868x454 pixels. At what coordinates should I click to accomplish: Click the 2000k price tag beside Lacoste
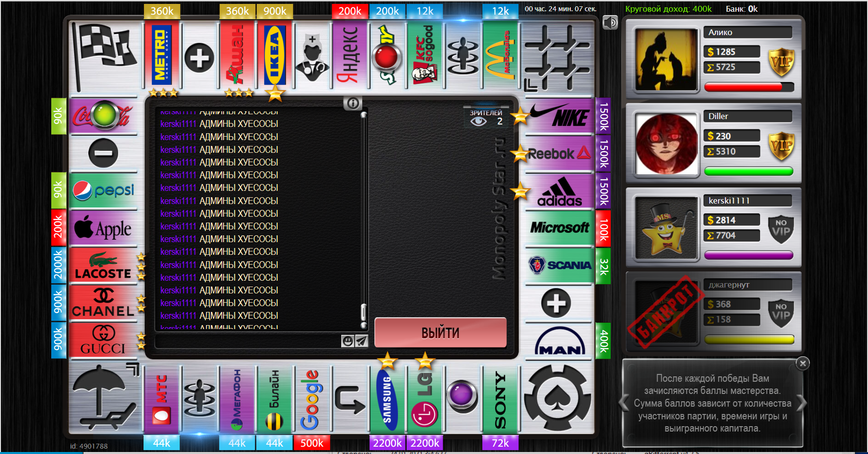(58, 265)
